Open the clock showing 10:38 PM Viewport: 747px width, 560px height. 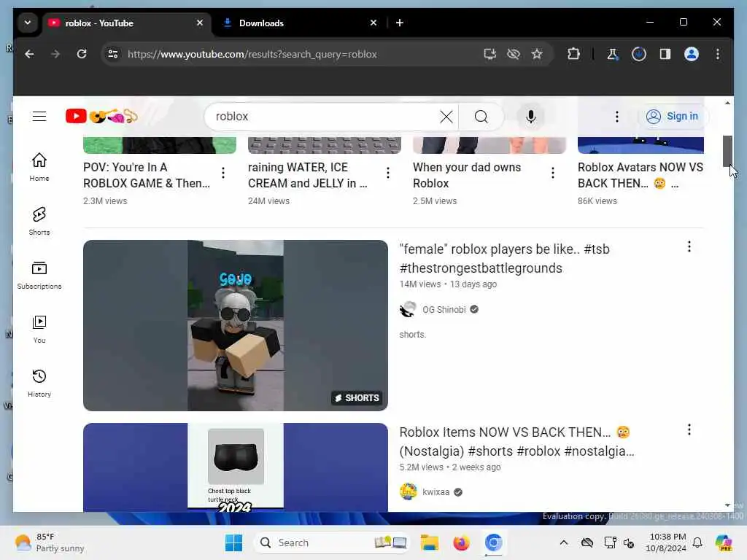[667, 542]
